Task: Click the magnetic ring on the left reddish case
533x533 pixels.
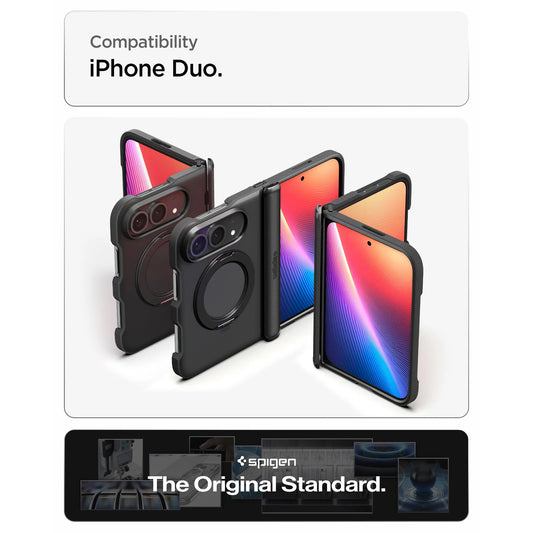Action: tap(155, 270)
